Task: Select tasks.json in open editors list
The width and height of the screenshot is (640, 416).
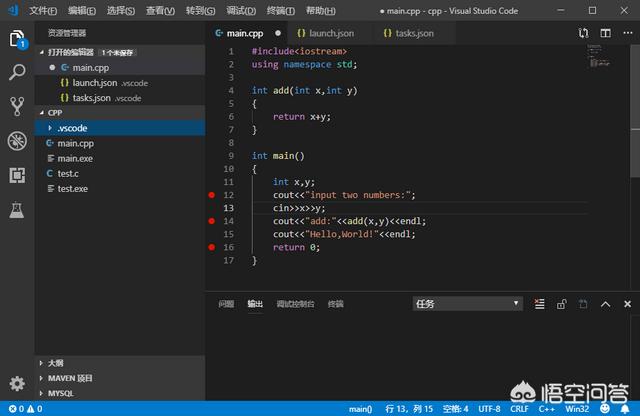Action: pos(120,98)
